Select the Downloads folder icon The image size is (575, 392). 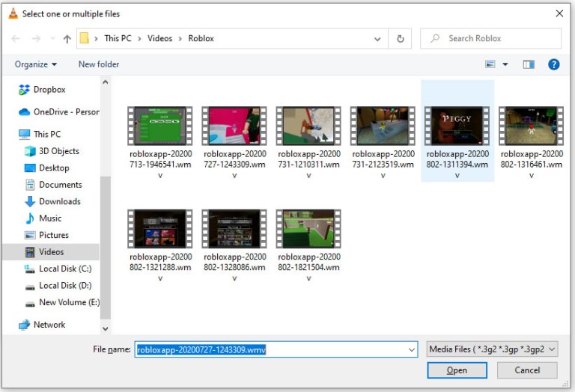tap(30, 201)
